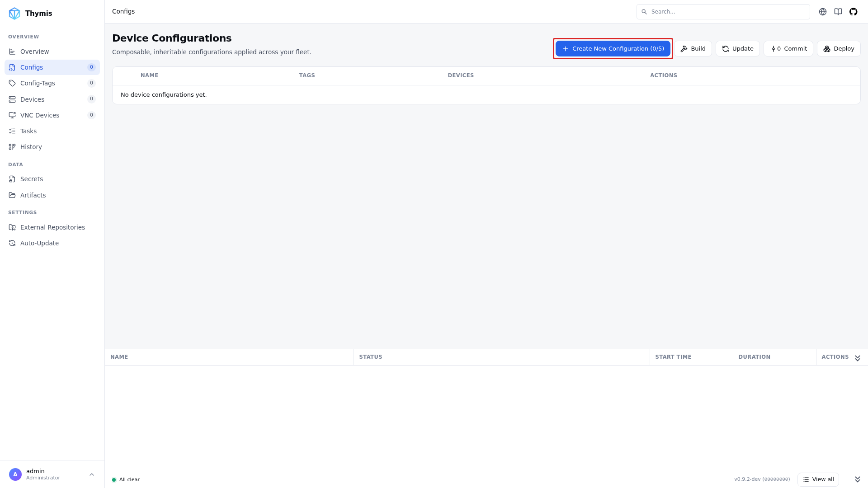This screenshot has height=488, width=868.
Task: Open the language globe icon
Action: point(823,12)
